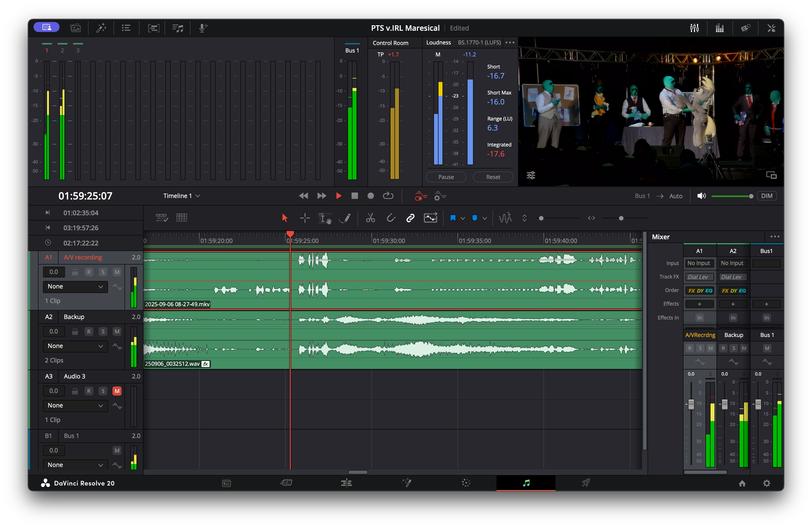Toggle the Mixer panel icon in top bar
This screenshot has height=528, width=812.
(x=694, y=28)
